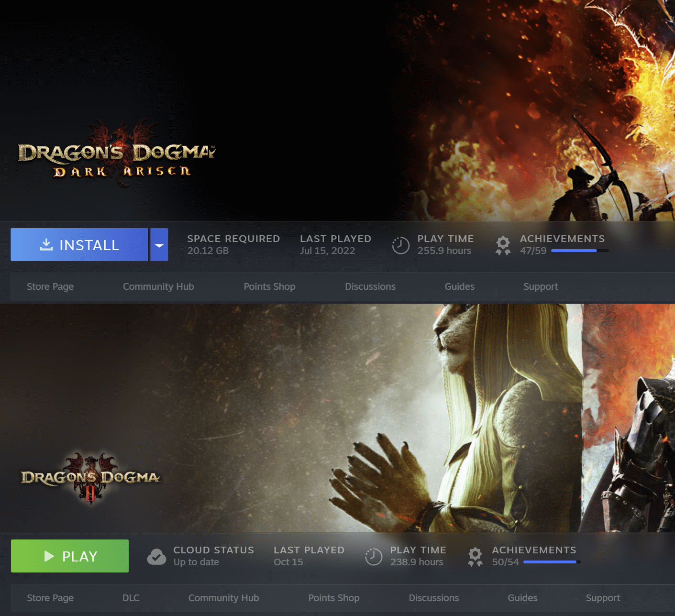The width and height of the screenshot is (675, 616).
Task: Click the achievements badge icon beside 50/54
Action: 475,557
